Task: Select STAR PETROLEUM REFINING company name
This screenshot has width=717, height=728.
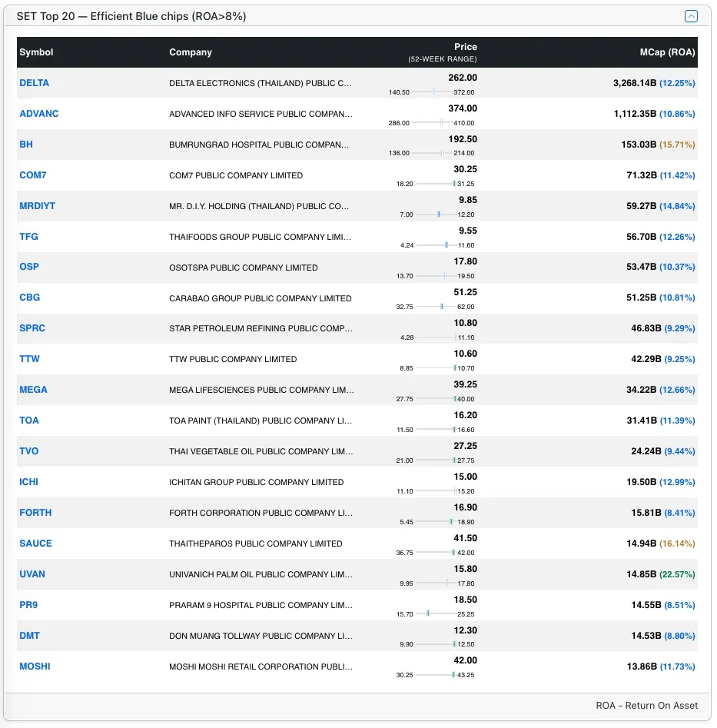Action: click(x=261, y=328)
